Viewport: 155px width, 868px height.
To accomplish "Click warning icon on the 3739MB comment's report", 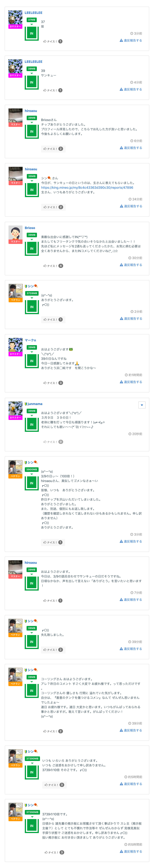I will 121,318.
